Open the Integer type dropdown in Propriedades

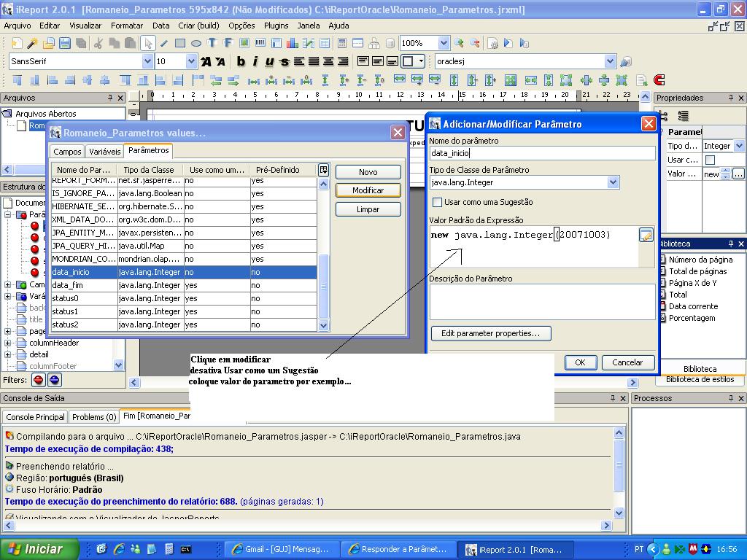tap(739, 146)
